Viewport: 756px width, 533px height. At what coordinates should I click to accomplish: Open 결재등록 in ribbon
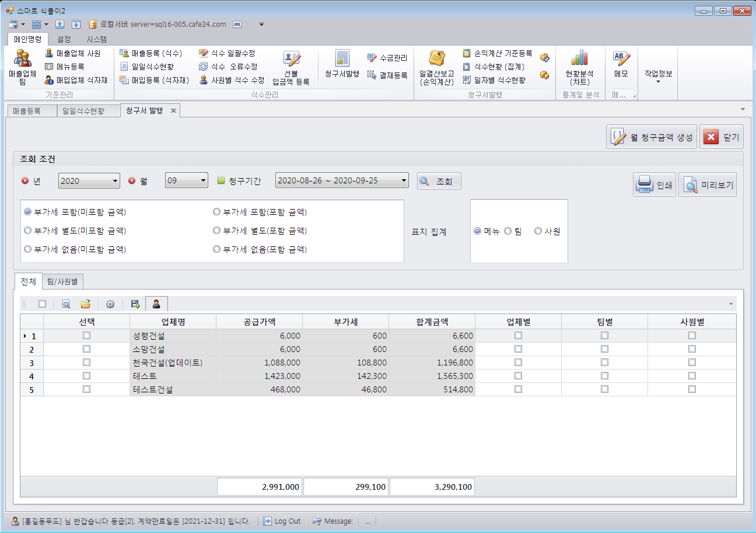point(387,75)
